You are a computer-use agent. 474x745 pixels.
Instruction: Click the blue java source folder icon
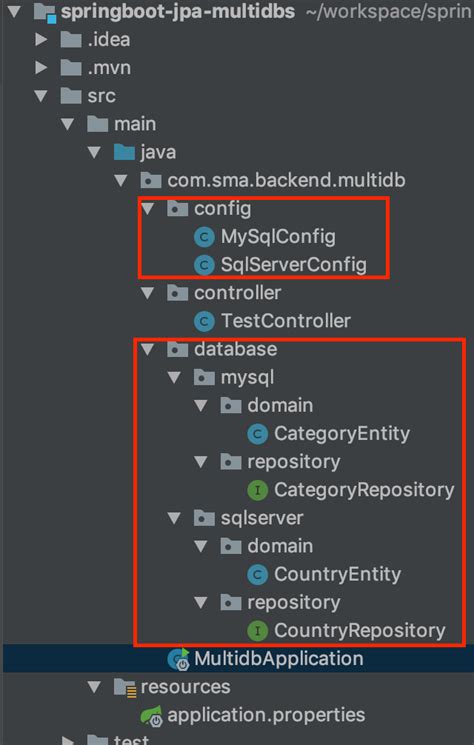pos(124,153)
